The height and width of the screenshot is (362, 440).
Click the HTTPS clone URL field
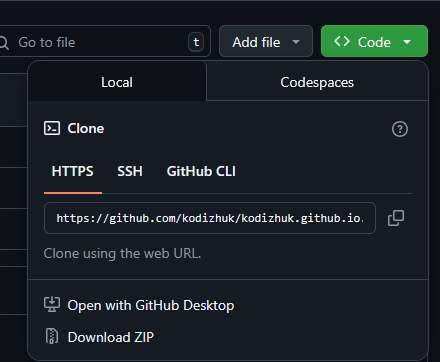point(210,218)
